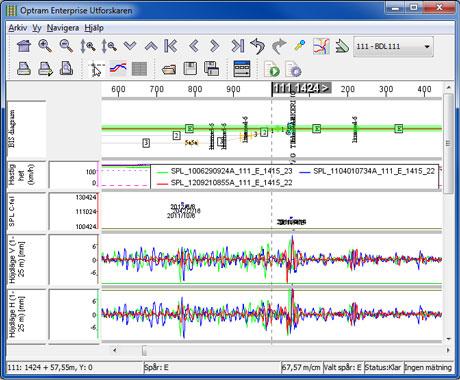Viewport: 460px width, 380px height.
Task: Select the zoom in magnifier tool
Action: (45, 46)
